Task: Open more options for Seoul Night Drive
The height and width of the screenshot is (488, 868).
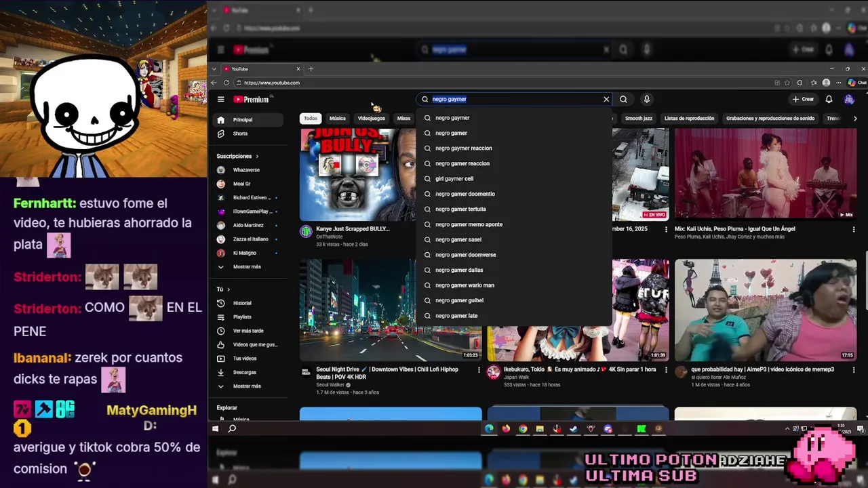Action: 479,370
